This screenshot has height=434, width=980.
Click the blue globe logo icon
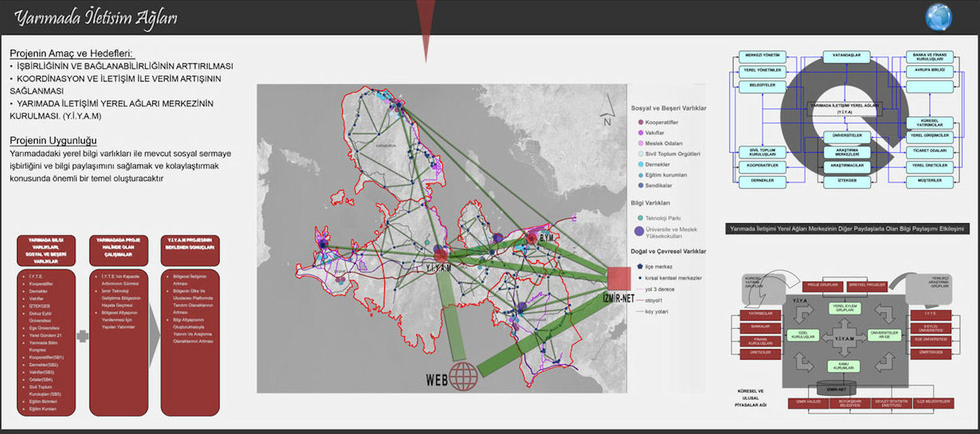point(939,17)
